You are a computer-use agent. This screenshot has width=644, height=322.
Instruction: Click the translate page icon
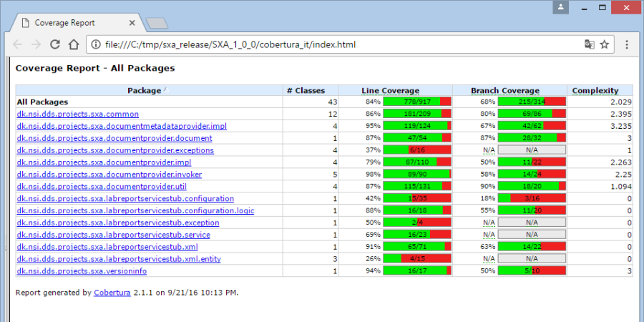pyautogui.click(x=589, y=44)
